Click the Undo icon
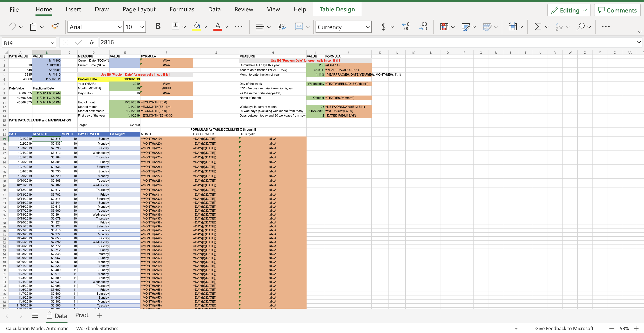Screen dimensions: 644x333 tap(12, 27)
